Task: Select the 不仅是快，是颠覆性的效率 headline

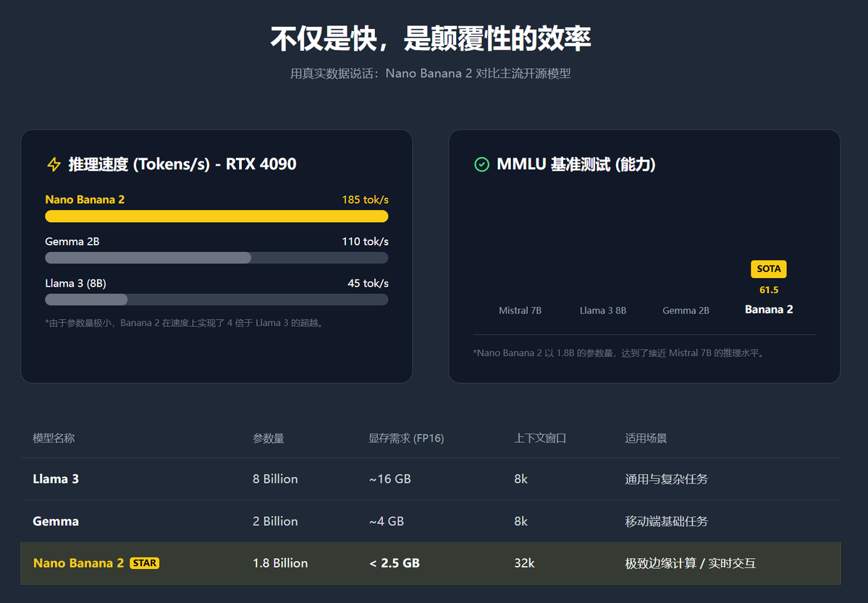Action: [431, 39]
